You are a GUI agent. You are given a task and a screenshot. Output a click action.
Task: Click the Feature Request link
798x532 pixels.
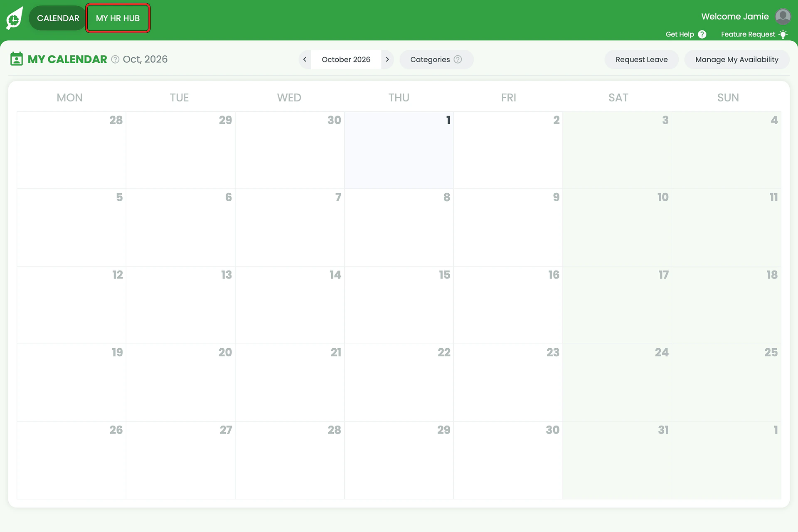(754, 34)
